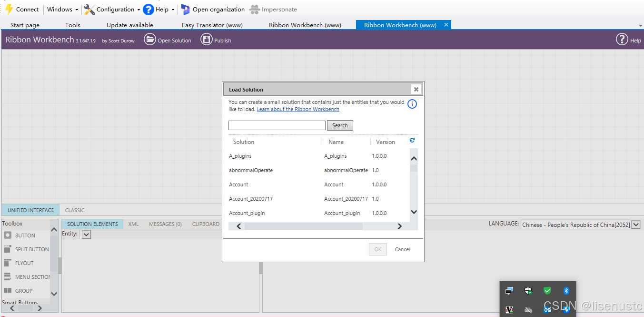Switch to the Tools tab
This screenshot has width=644, height=317.
[x=73, y=25]
